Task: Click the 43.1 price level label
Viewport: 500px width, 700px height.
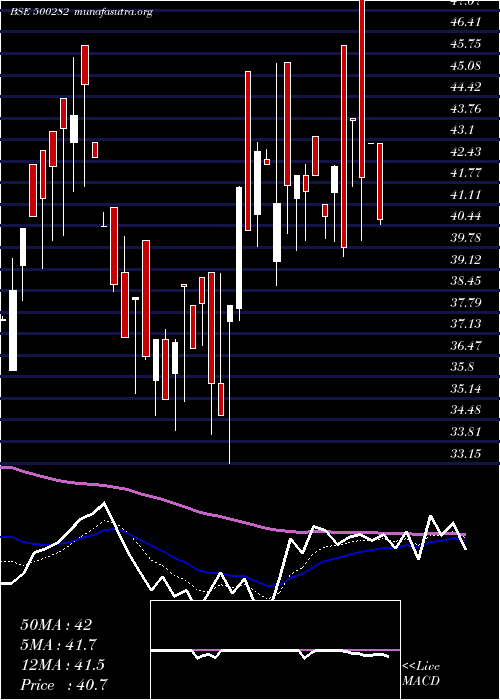Action: [462, 130]
